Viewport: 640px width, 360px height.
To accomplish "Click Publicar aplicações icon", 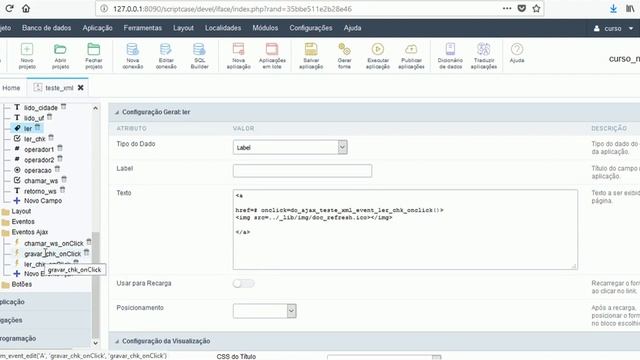I will 411,56.
